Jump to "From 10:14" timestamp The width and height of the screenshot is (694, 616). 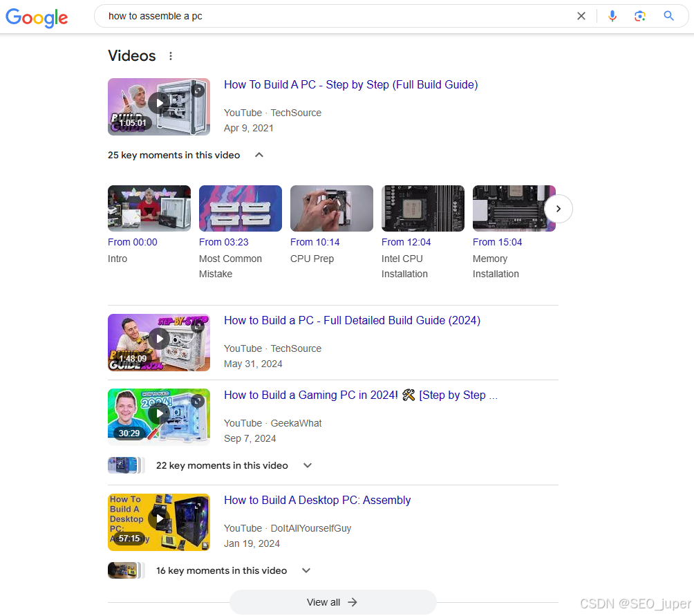(x=315, y=242)
